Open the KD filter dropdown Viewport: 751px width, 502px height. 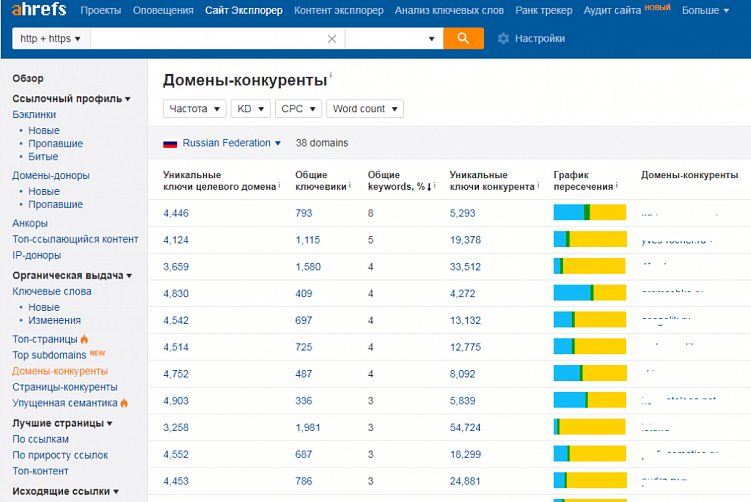coord(250,109)
